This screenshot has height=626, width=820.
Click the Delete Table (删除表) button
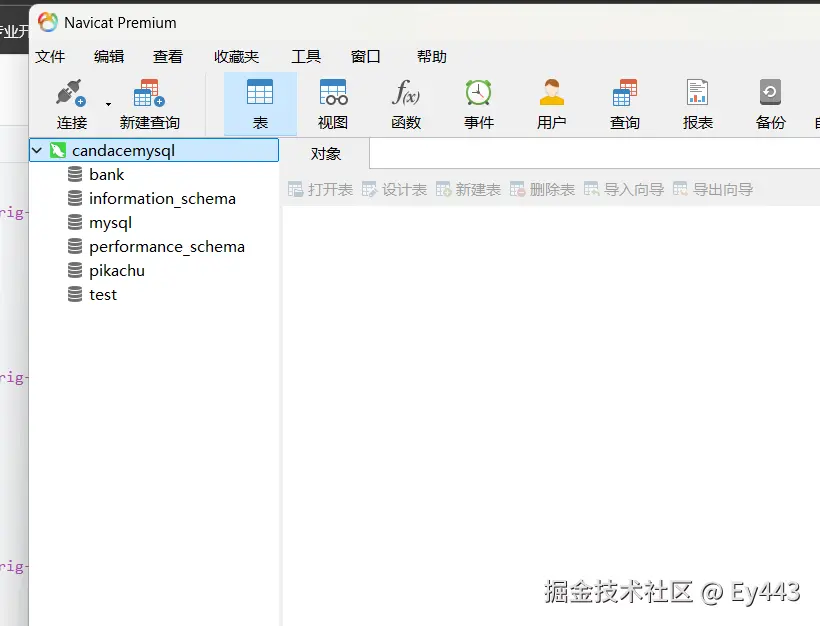[542, 189]
